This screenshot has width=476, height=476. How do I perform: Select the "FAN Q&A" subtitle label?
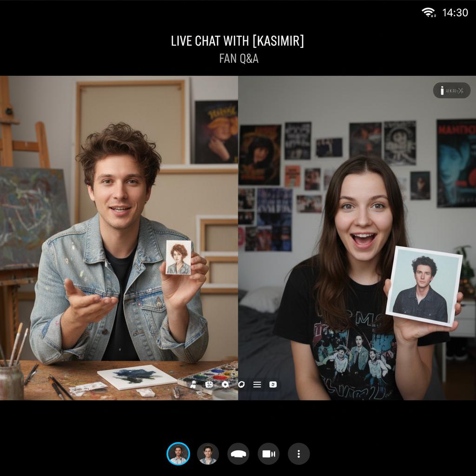238,59
